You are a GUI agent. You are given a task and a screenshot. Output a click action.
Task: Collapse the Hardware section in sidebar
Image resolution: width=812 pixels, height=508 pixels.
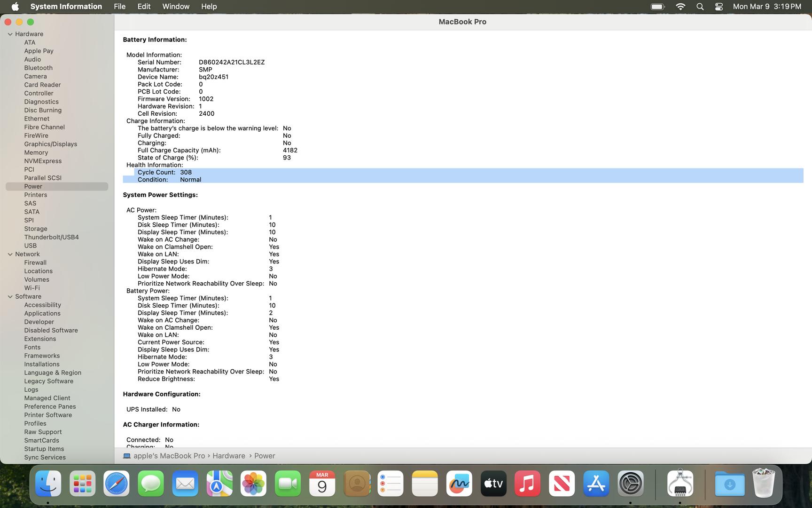10,34
